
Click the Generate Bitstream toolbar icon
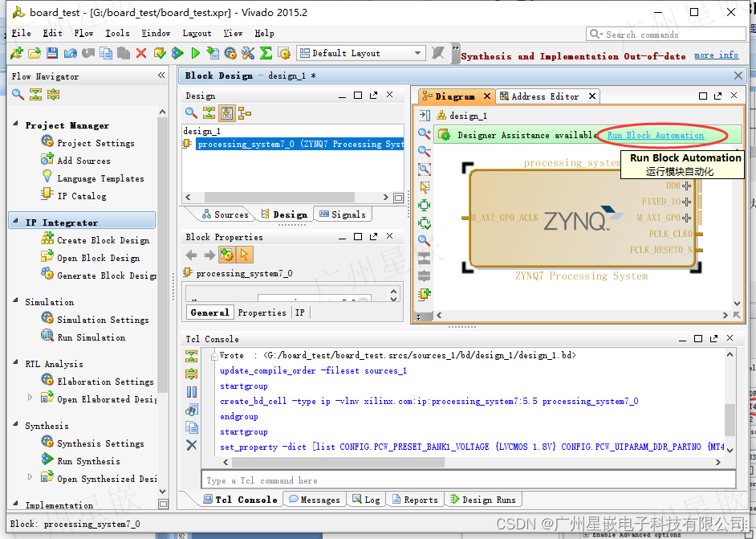coord(213,53)
